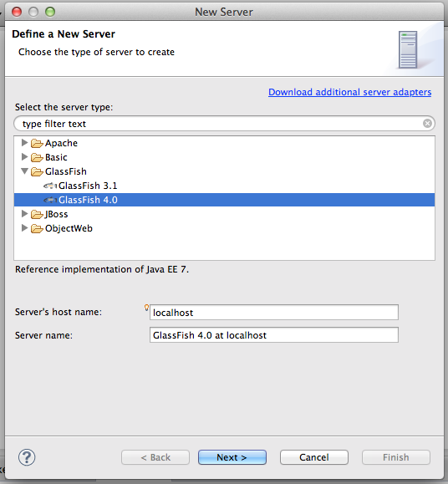Expand the ObjectWeb server category
This screenshot has height=484, width=448.
(25, 228)
